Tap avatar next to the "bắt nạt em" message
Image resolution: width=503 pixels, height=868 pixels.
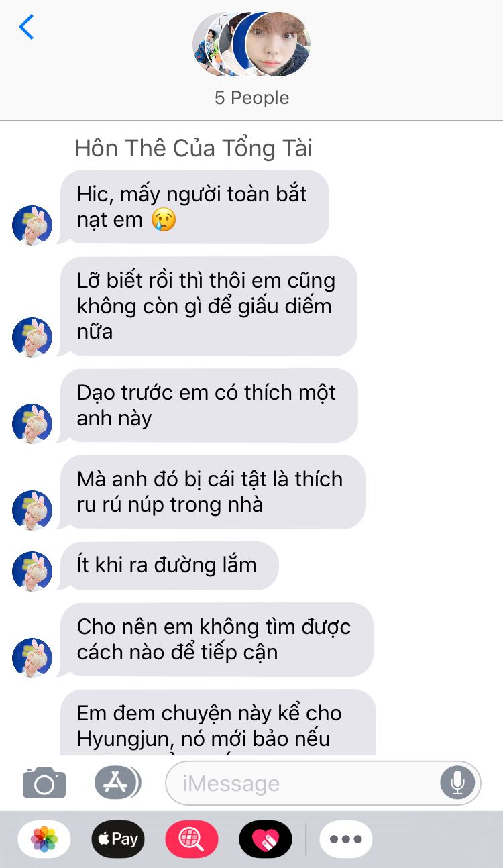(32, 225)
